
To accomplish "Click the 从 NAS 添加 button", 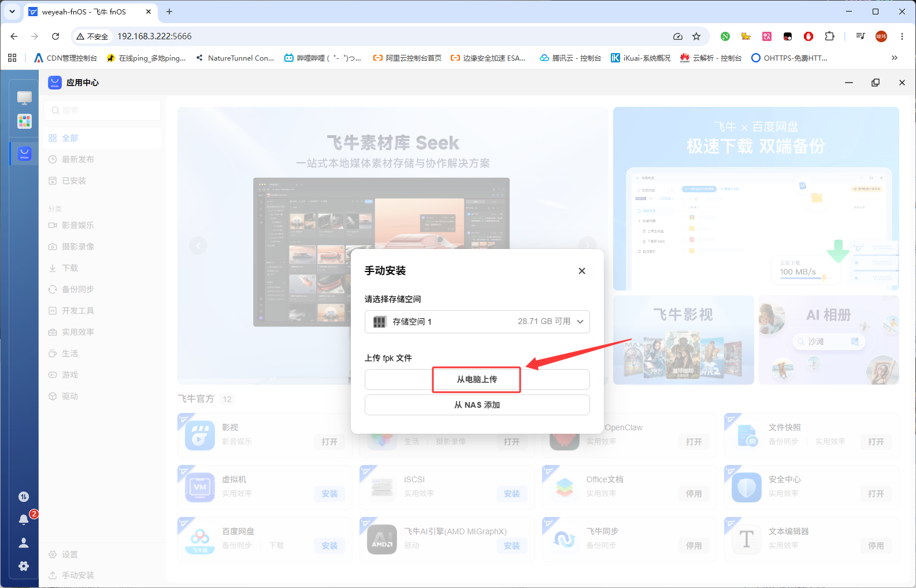I will (x=477, y=405).
